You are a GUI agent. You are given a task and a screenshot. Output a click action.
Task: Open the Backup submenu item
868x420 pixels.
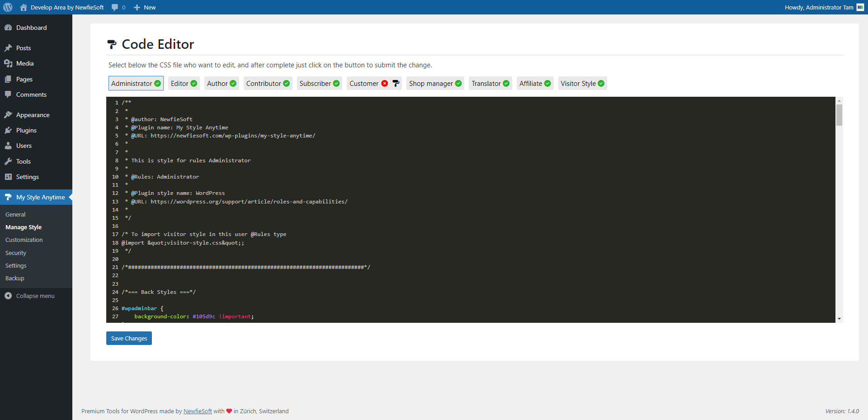click(x=15, y=278)
